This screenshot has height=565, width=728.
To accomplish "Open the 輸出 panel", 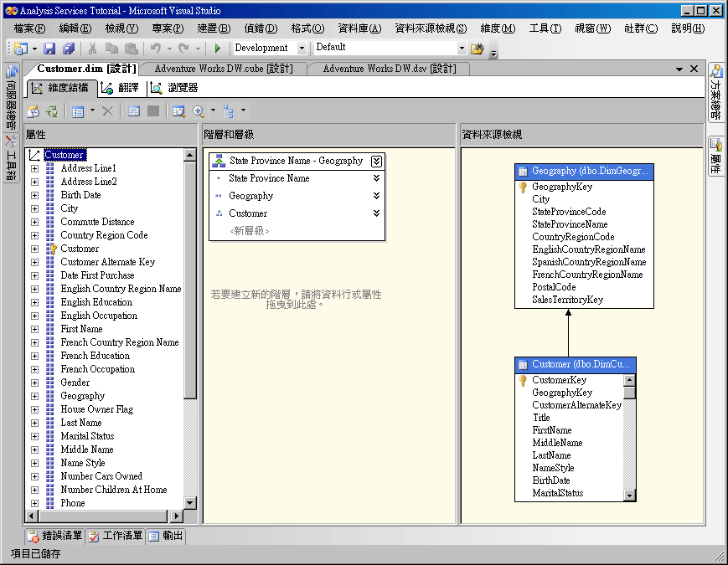I will click(166, 537).
